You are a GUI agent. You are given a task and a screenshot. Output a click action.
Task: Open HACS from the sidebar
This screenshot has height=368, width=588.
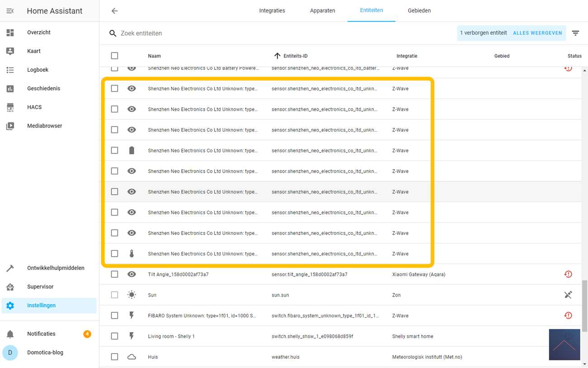(x=34, y=107)
